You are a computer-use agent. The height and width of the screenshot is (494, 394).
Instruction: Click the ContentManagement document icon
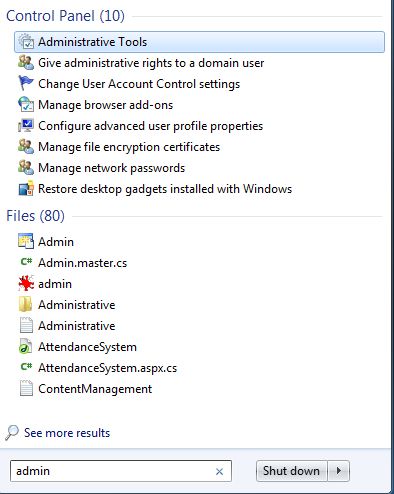pos(26,388)
